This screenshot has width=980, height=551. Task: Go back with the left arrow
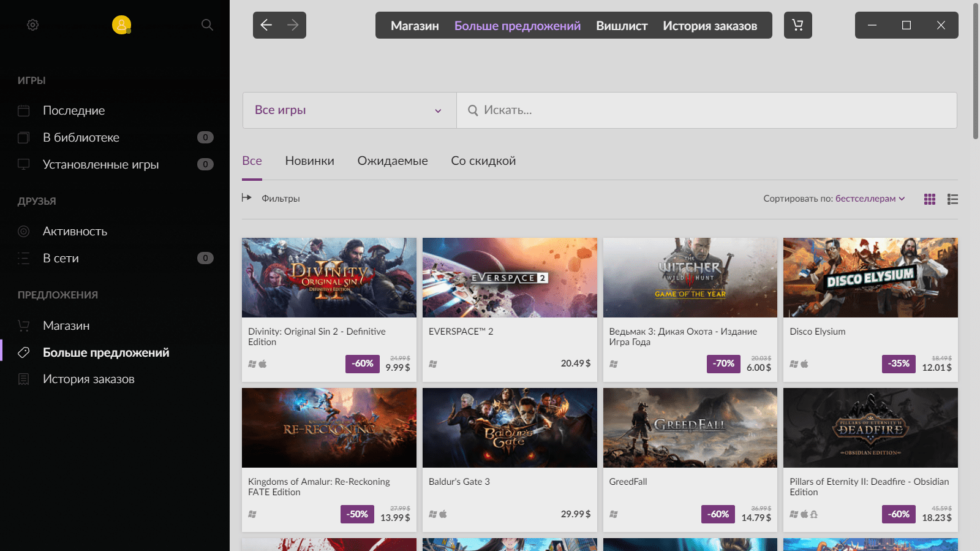[266, 25]
